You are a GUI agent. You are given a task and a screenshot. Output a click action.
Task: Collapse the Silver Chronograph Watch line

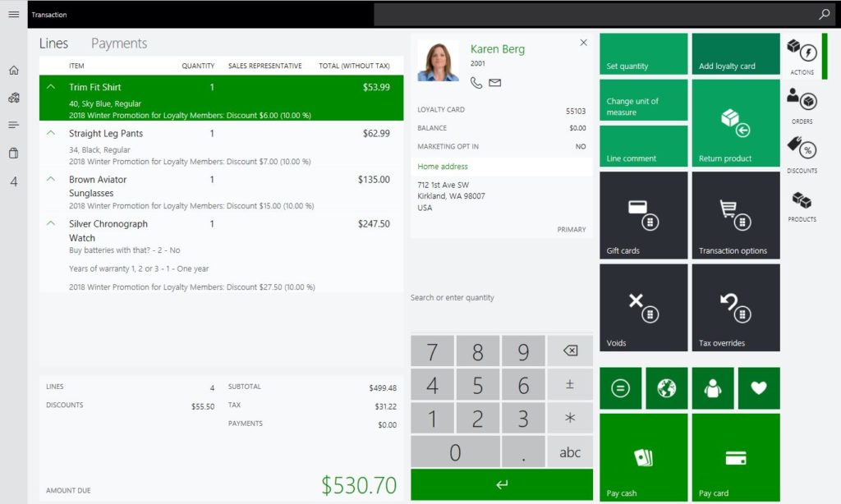click(x=52, y=223)
